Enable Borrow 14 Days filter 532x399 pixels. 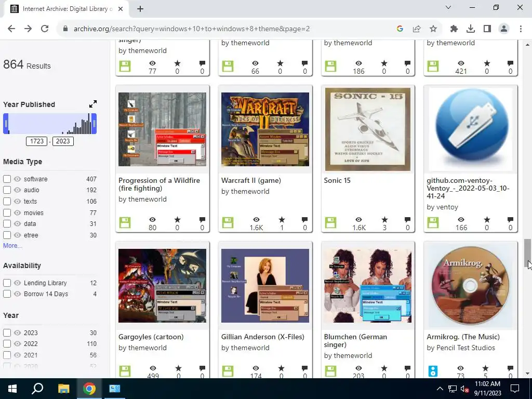pyautogui.click(x=7, y=294)
